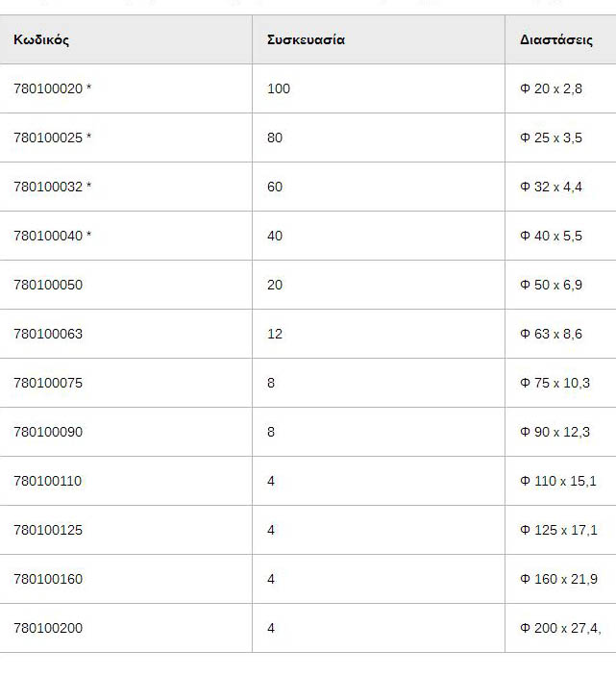Select product code 780100025
Viewport: 616px width, 676px height.
[48, 138]
